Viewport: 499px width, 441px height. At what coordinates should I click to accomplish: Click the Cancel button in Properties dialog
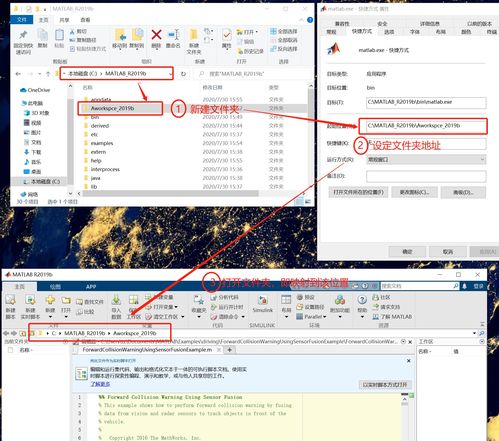448,252
